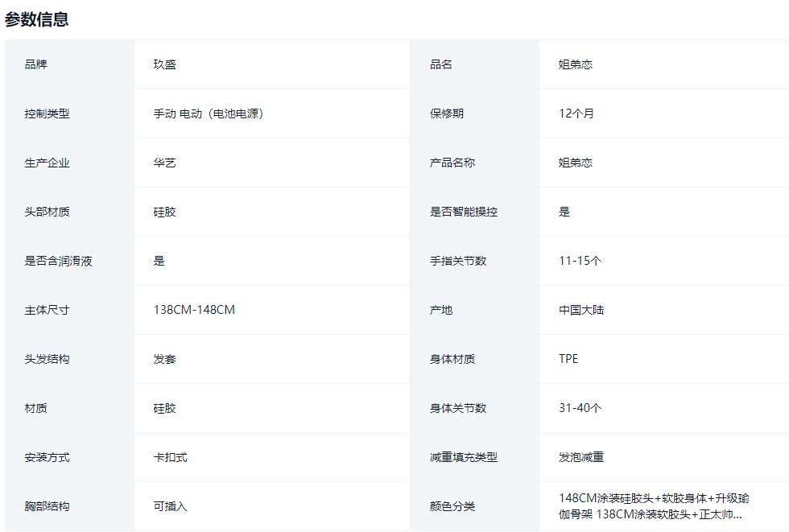789x532 pixels.
Task: Click the 参数信息 section heading
Action: (x=37, y=19)
